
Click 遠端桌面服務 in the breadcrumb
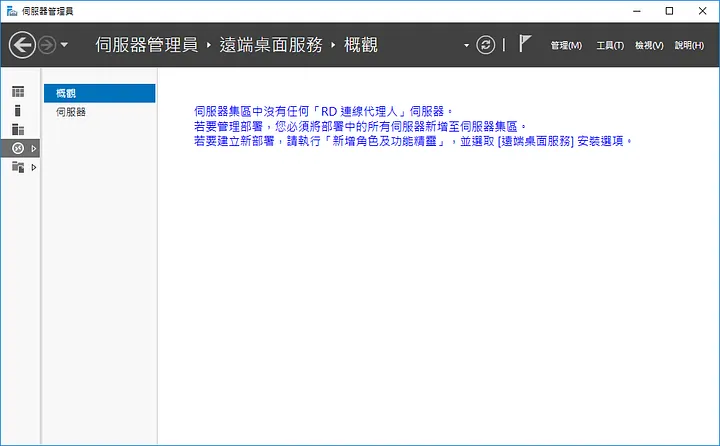coord(271,45)
